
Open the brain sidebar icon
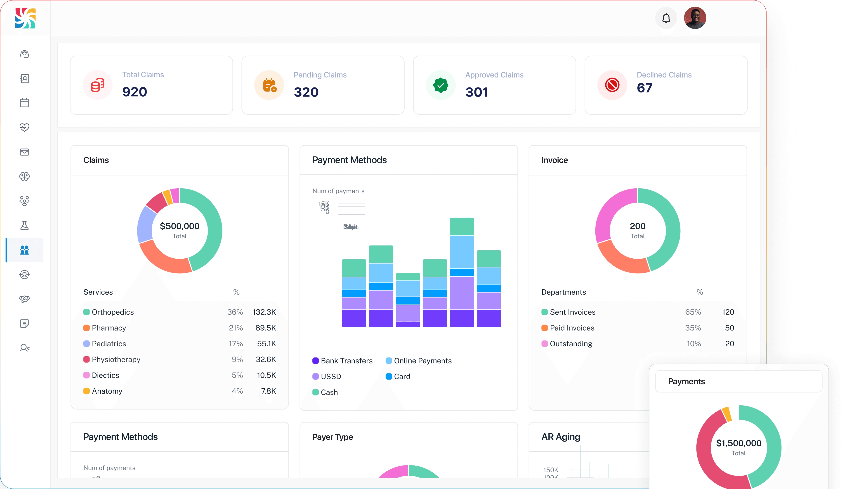click(x=24, y=176)
